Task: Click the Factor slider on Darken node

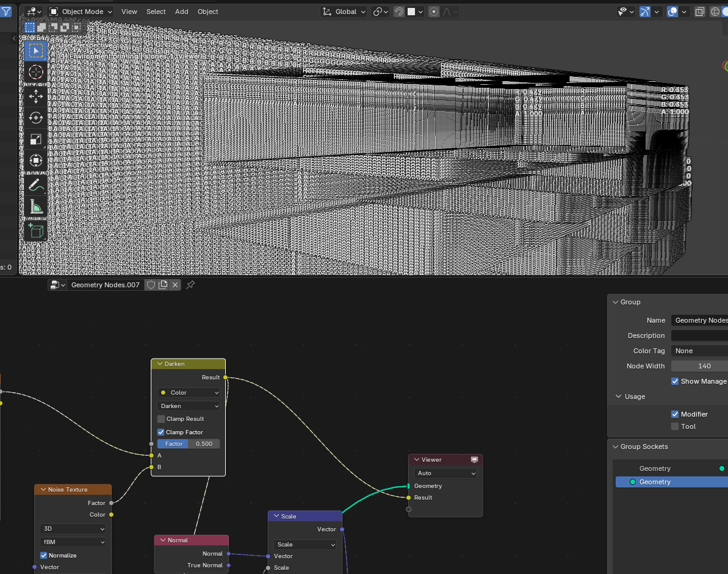Action: pos(189,444)
